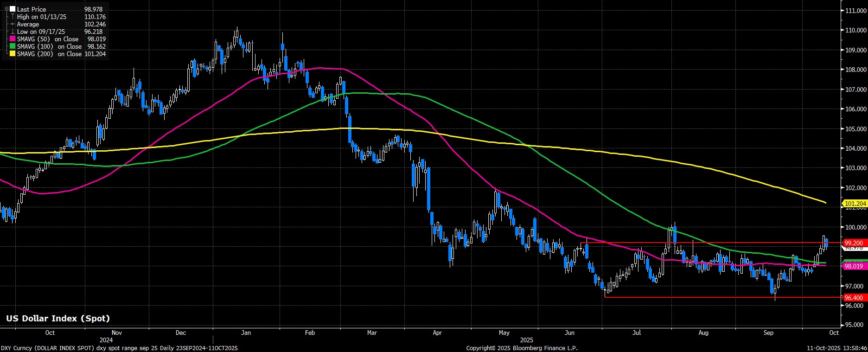Click the Average marker icon in legend
Screen dimensions: 868x352
13,24
